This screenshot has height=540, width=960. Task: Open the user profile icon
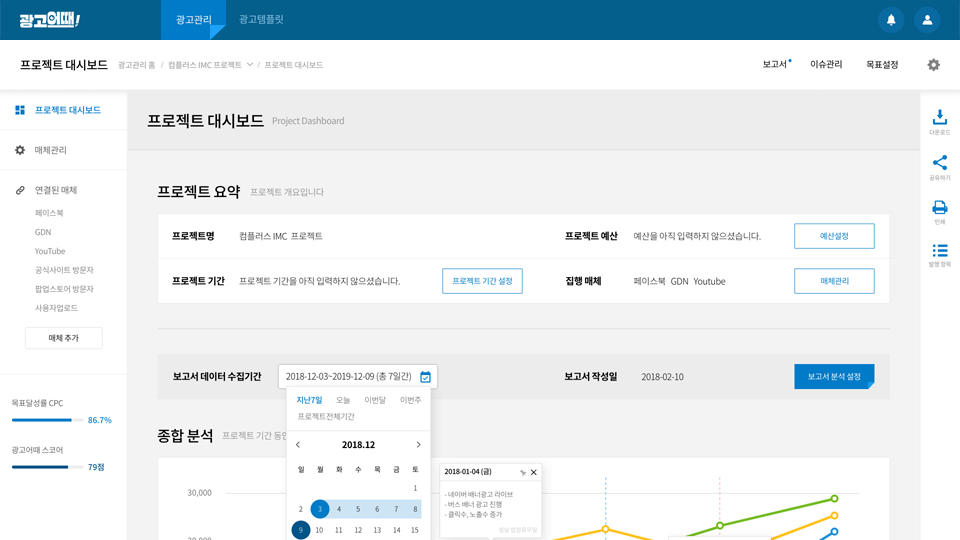click(927, 20)
